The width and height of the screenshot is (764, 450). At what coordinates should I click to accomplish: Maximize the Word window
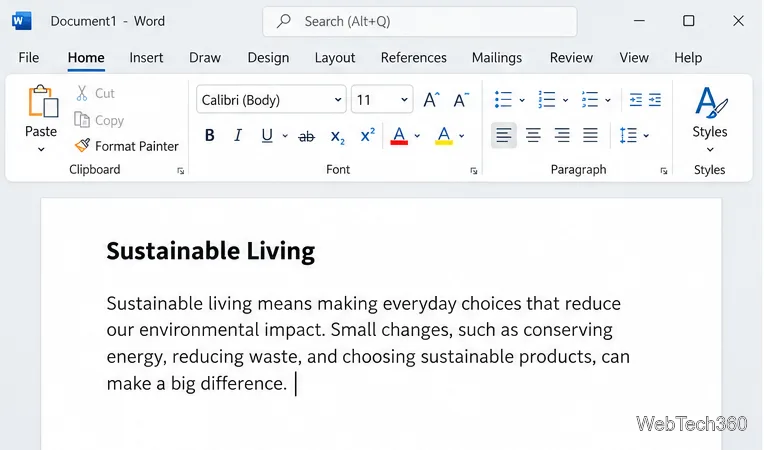point(688,21)
